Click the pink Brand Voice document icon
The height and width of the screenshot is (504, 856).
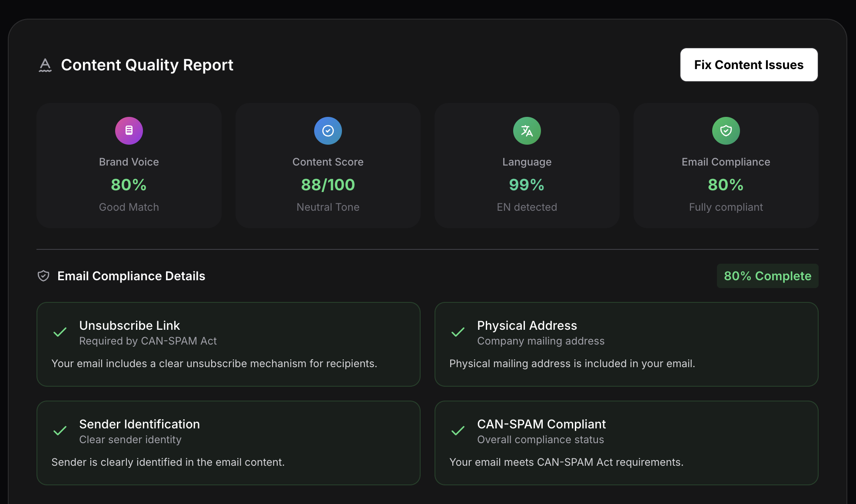(129, 130)
